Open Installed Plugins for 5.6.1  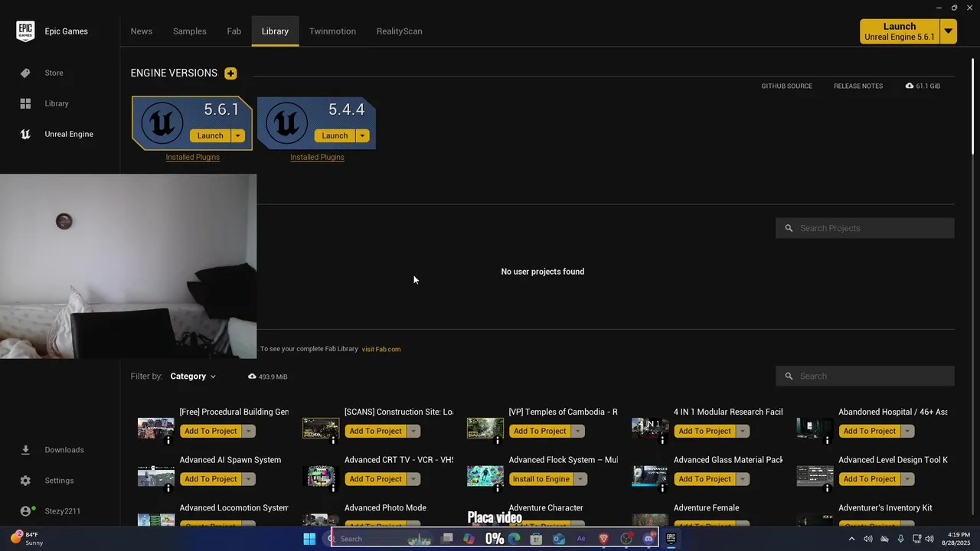(x=193, y=157)
